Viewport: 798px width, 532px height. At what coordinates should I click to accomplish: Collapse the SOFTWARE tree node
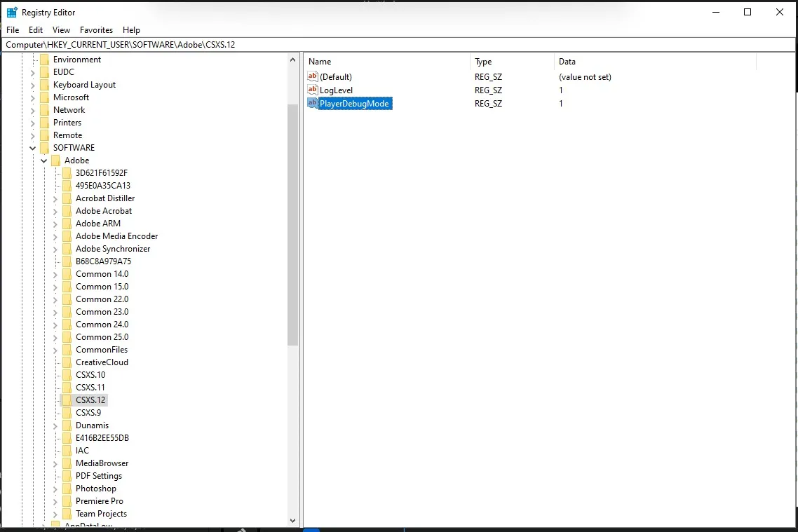33,148
